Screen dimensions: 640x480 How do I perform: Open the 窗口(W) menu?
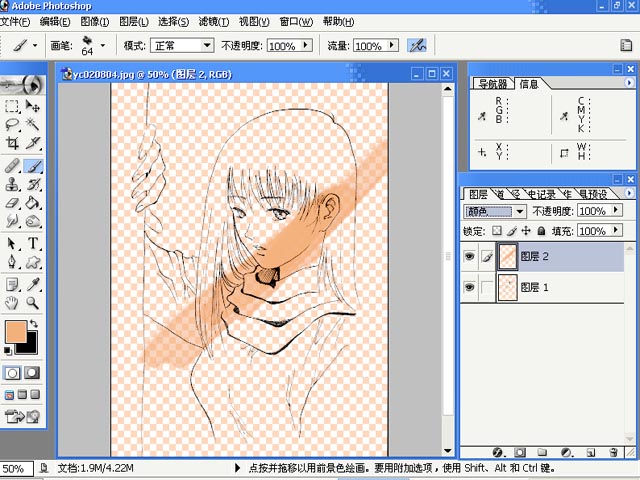pyautogui.click(x=296, y=22)
